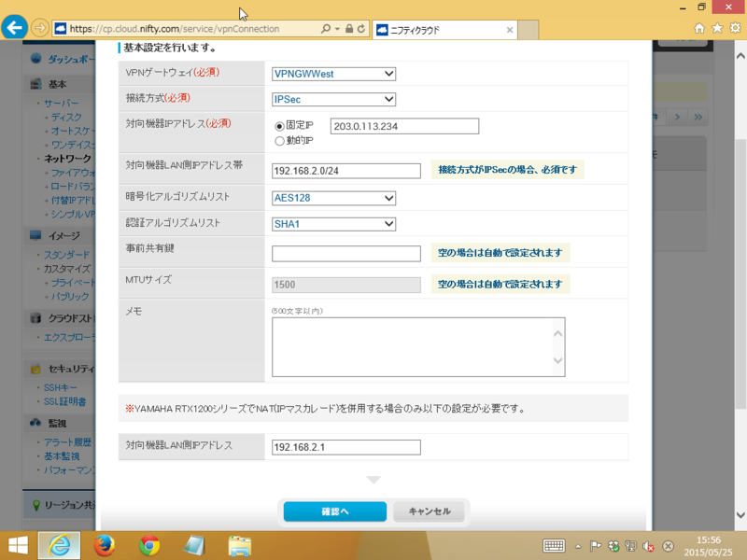Switch to the ニフティクラウド browser tab

tap(439, 29)
